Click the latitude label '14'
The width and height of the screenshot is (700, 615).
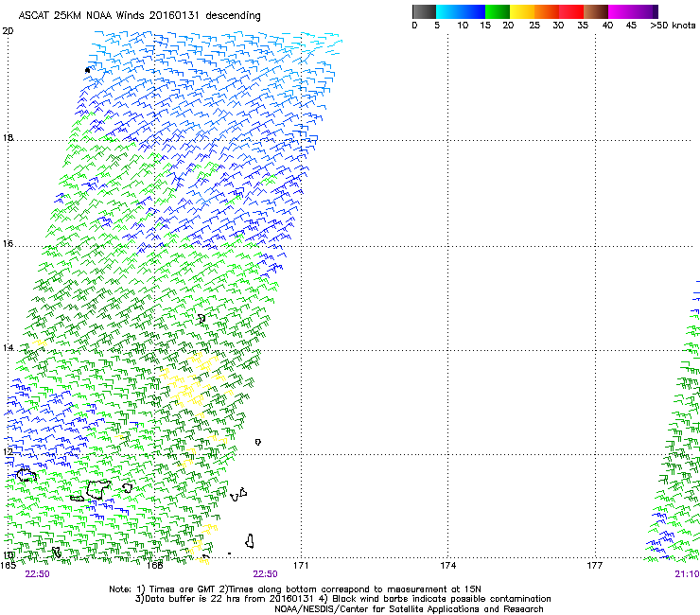coord(8,348)
